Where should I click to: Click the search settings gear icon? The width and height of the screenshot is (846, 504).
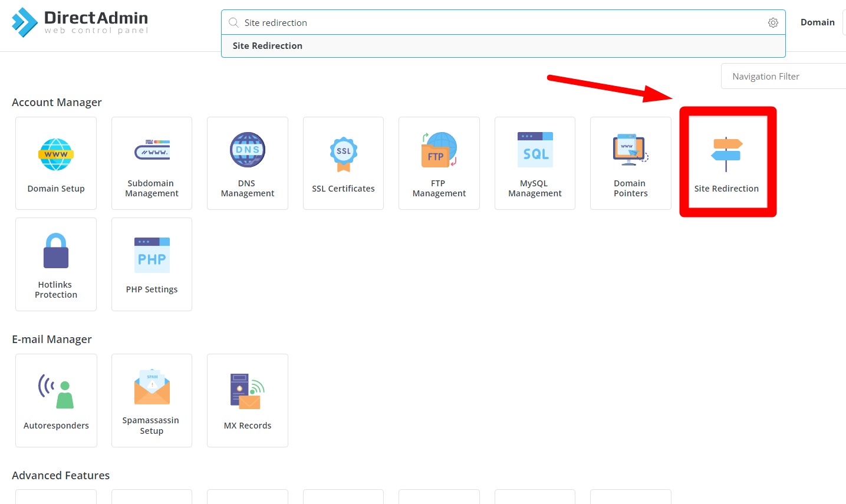pyautogui.click(x=773, y=22)
